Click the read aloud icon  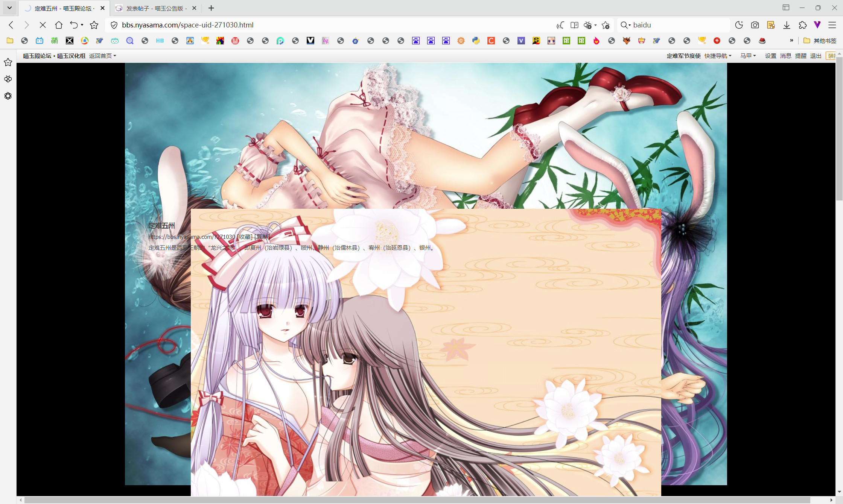(560, 25)
